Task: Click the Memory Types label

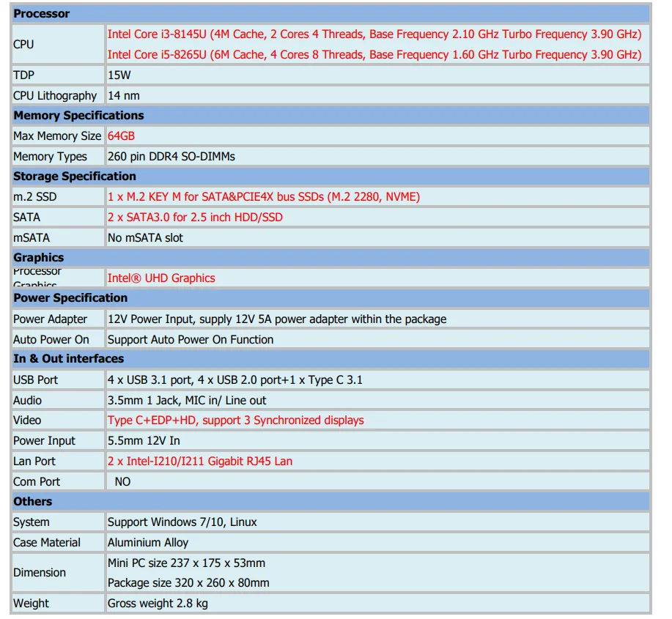Action: coord(50,157)
